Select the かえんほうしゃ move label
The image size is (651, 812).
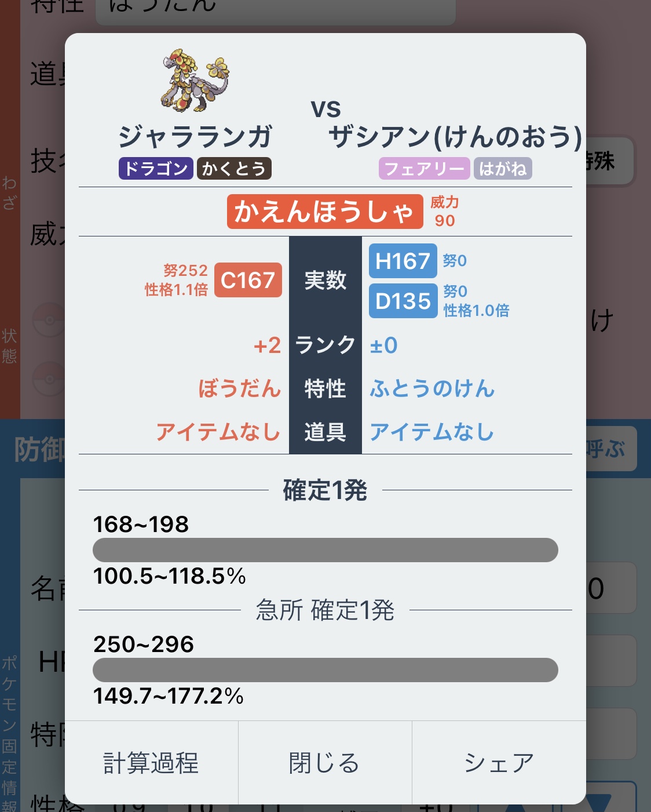tap(324, 212)
